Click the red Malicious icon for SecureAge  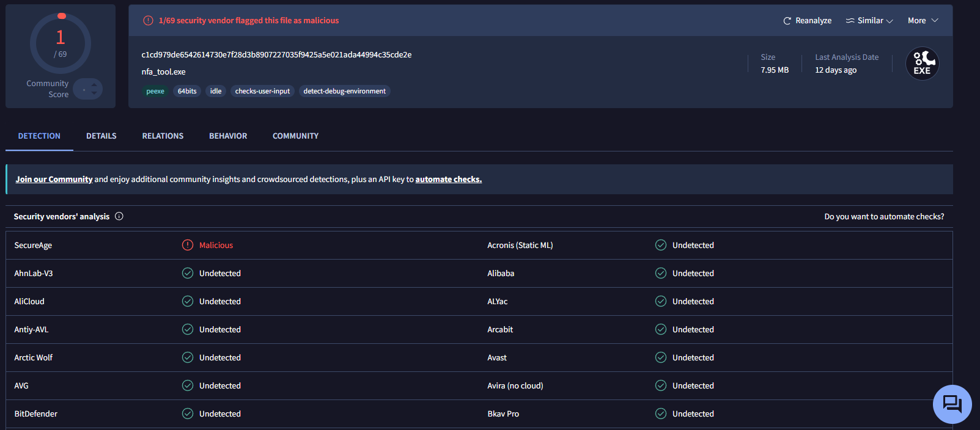[x=188, y=245]
